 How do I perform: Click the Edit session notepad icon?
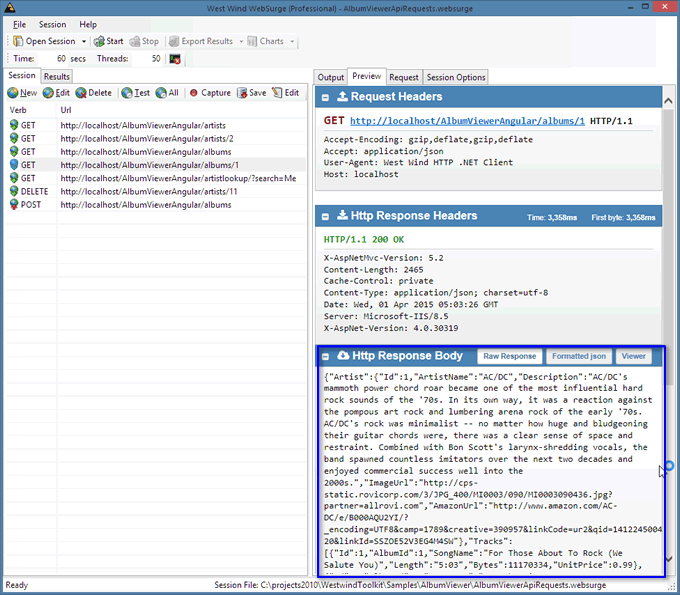277,93
